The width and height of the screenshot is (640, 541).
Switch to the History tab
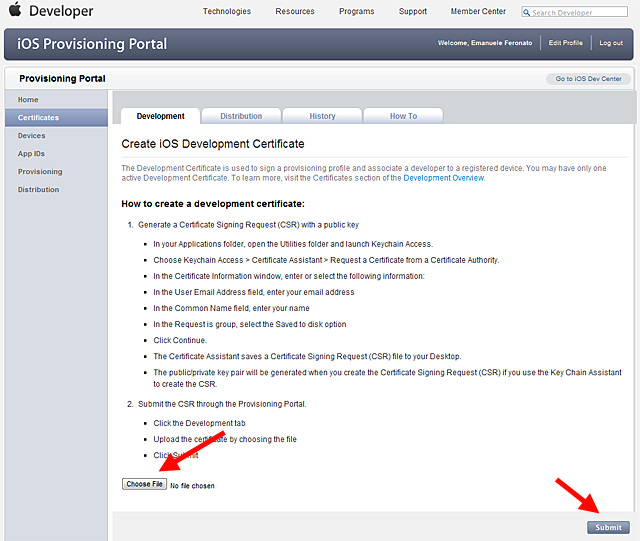pyautogui.click(x=322, y=116)
